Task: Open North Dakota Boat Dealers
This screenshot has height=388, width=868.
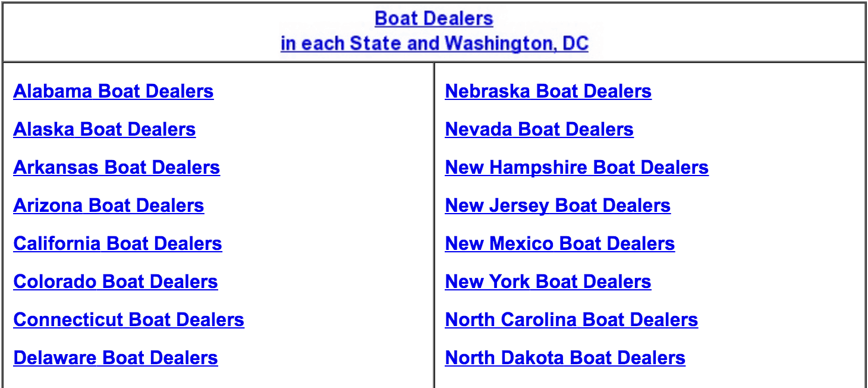Action: [x=565, y=358]
